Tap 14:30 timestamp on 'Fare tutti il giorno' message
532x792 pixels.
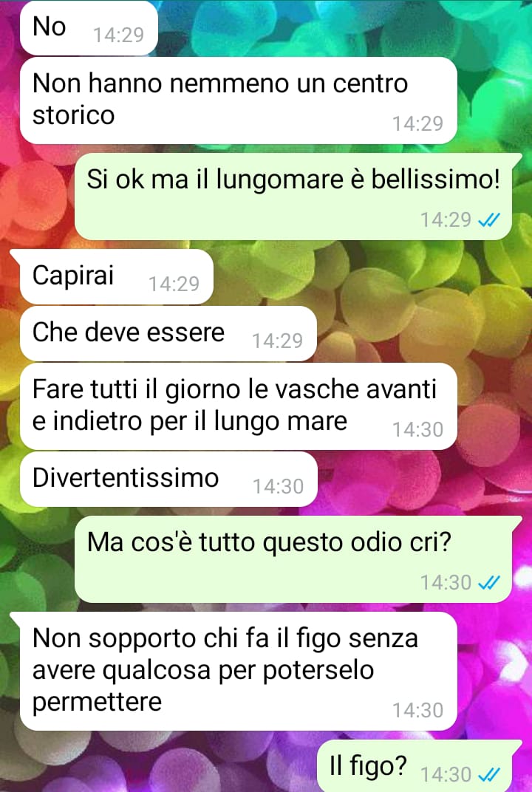coord(417,429)
